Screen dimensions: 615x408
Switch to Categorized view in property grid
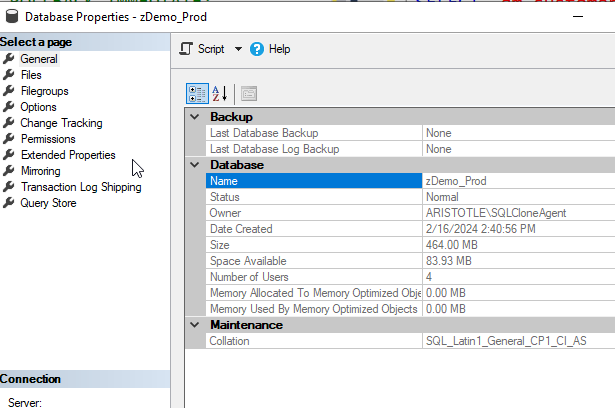click(197, 93)
